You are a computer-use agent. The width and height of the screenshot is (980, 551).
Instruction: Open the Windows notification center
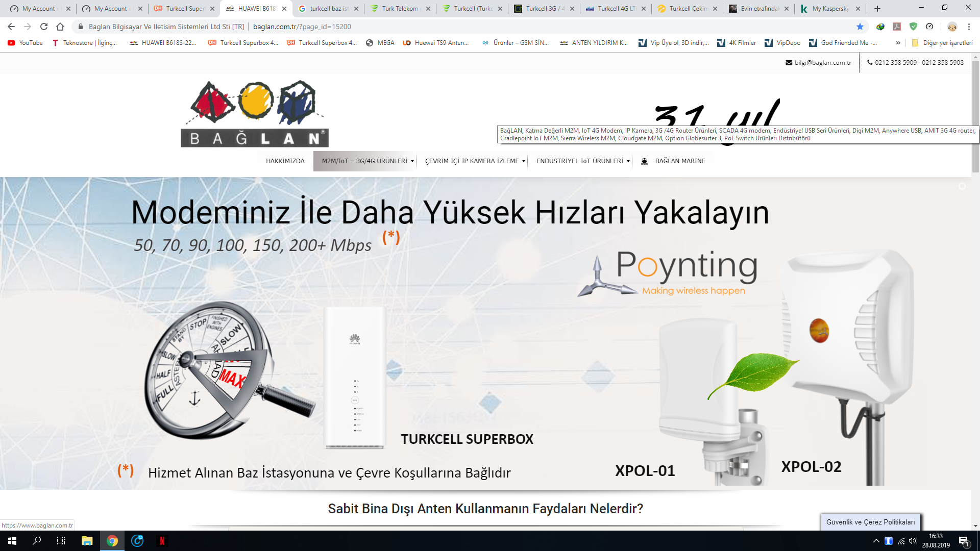click(964, 541)
